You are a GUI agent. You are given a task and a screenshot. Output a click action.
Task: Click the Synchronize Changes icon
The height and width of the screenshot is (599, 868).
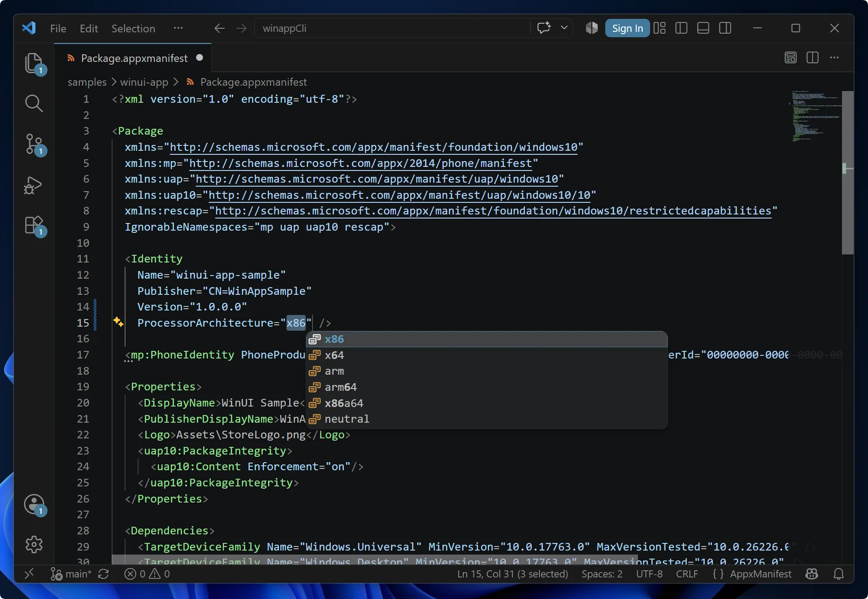(x=104, y=574)
